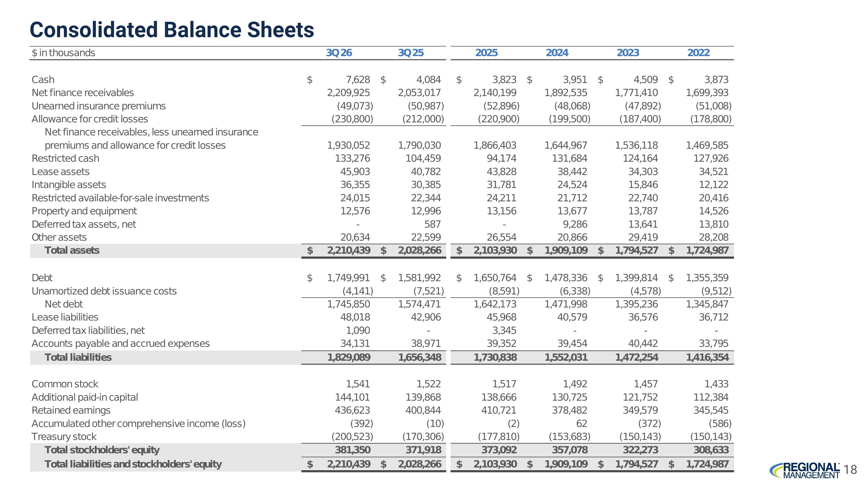Select the Debt row label
This screenshot has width=868, height=488.
(x=42, y=278)
